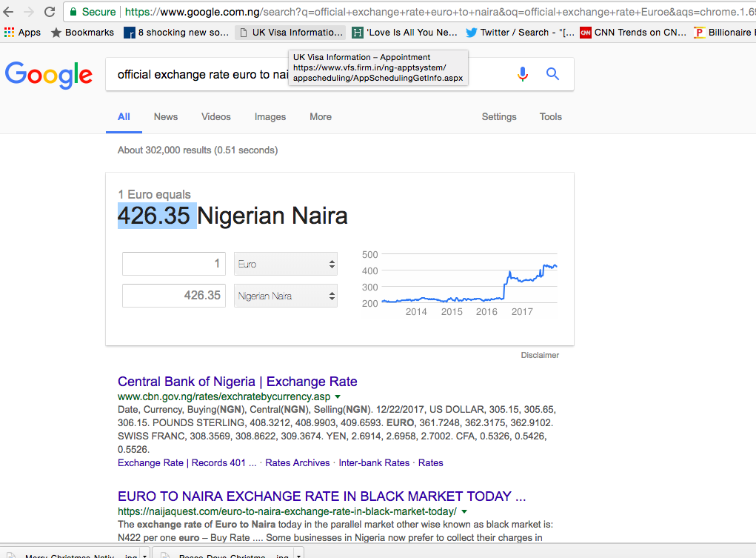Open the Rates sitelink after Inter-bank Rates
756x558 pixels.
click(x=430, y=463)
